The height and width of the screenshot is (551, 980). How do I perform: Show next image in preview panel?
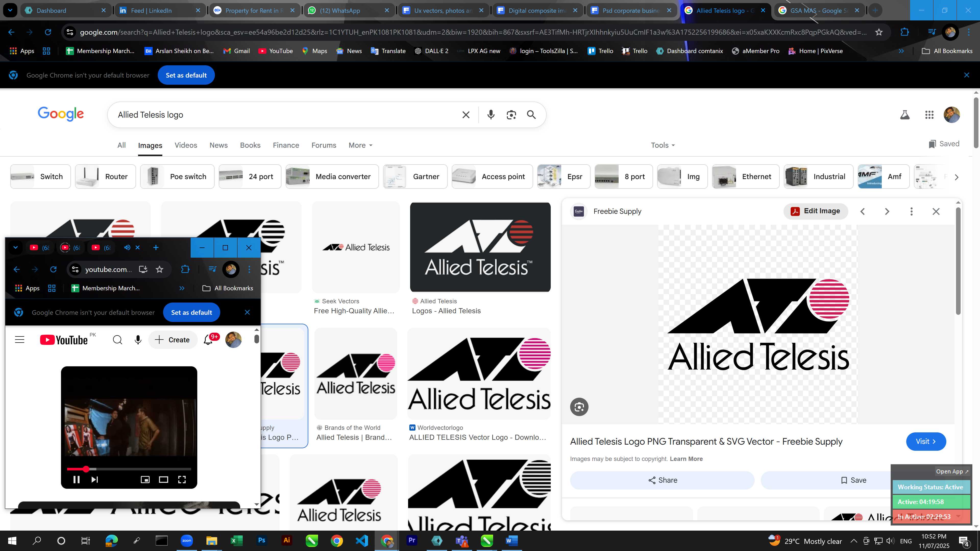tap(887, 211)
